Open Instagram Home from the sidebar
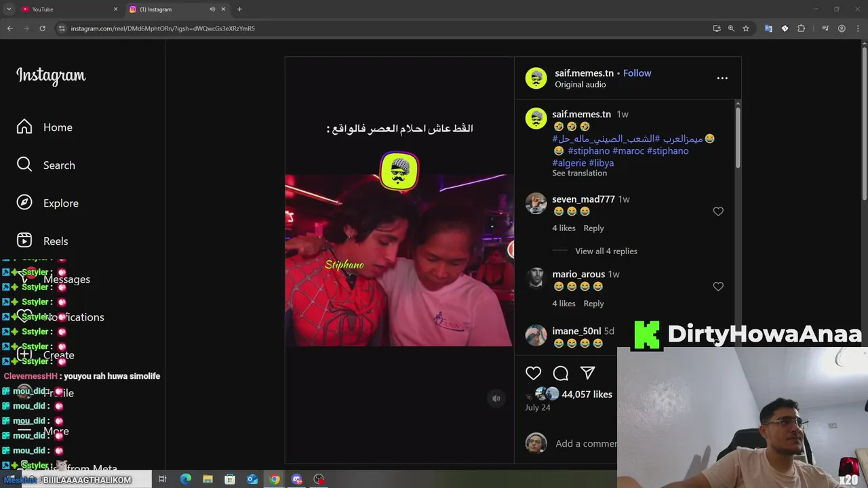 (x=45, y=127)
